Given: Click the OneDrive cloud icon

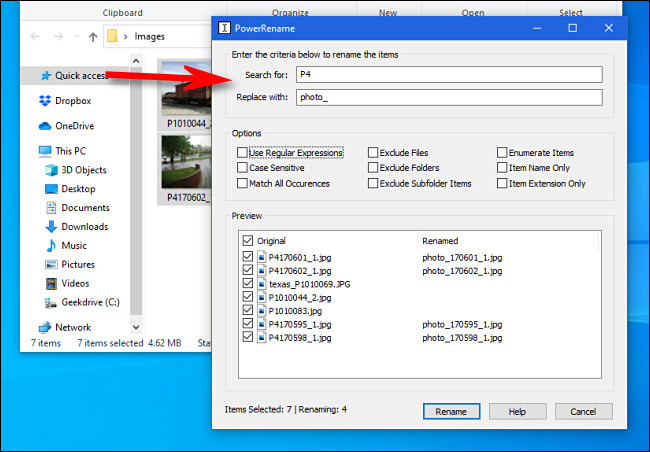Looking at the screenshot, I should 45,126.
